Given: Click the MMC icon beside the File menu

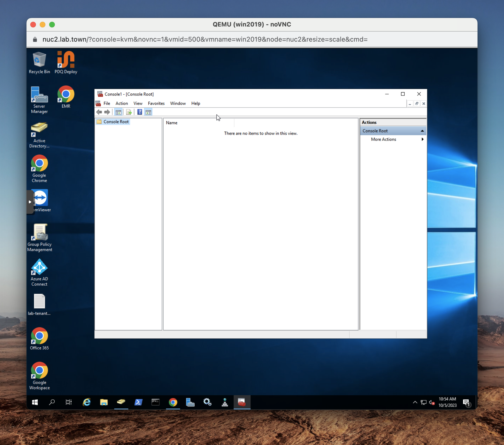Looking at the screenshot, I should pos(98,103).
